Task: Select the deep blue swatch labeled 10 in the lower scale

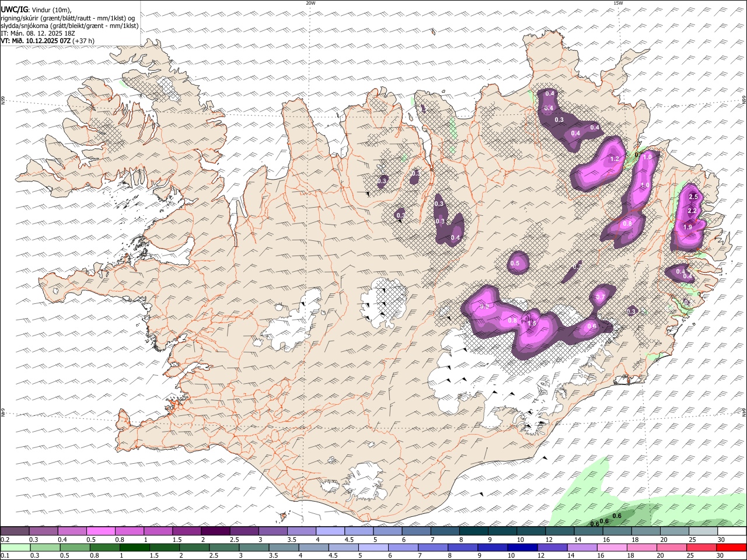Action: click(522, 548)
